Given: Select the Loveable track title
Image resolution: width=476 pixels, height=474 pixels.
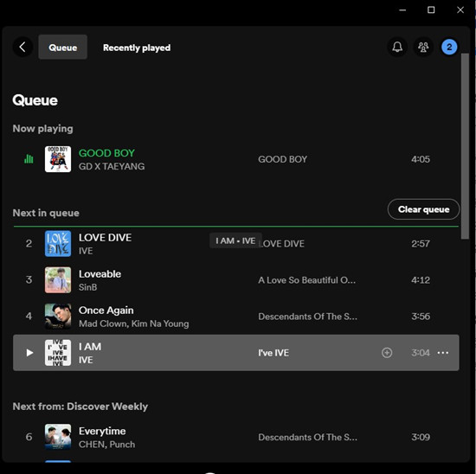Looking at the screenshot, I should click(x=100, y=273).
